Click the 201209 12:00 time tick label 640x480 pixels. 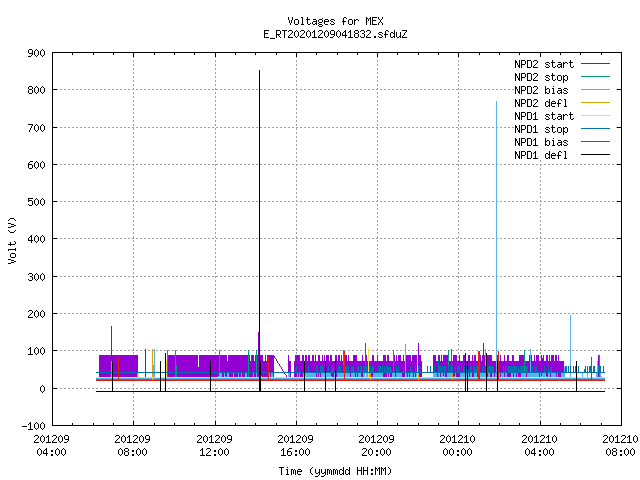point(214,446)
